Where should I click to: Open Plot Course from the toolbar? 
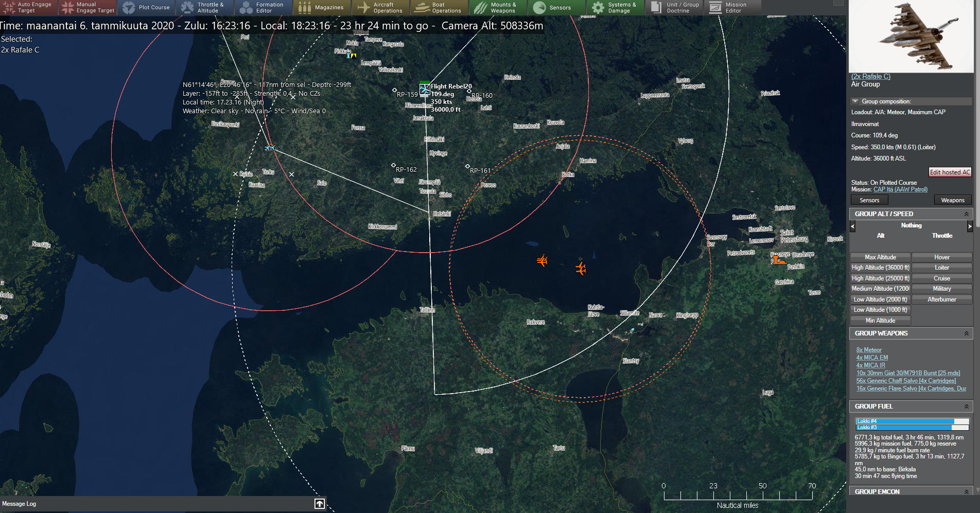click(147, 7)
